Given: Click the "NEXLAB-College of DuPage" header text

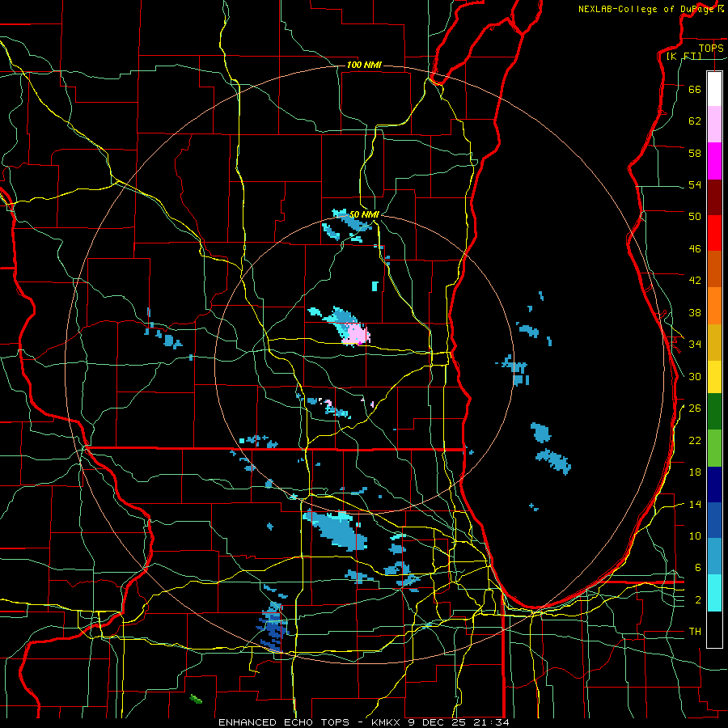Looking at the screenshot, I should pyautogui.click(x=647, y=9).
